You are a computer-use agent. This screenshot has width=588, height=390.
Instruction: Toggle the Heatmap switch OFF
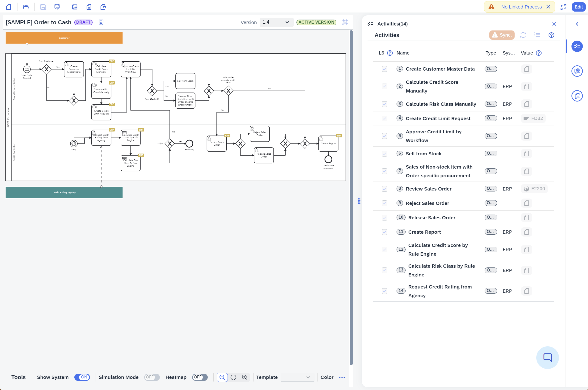point(199,377)
